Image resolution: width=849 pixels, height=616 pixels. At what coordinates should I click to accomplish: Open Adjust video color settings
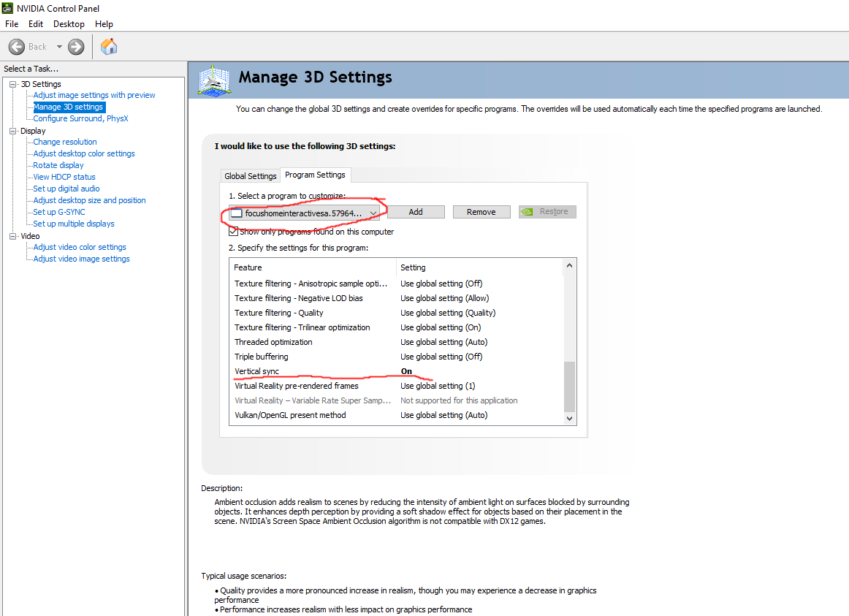tap(80, 247)
